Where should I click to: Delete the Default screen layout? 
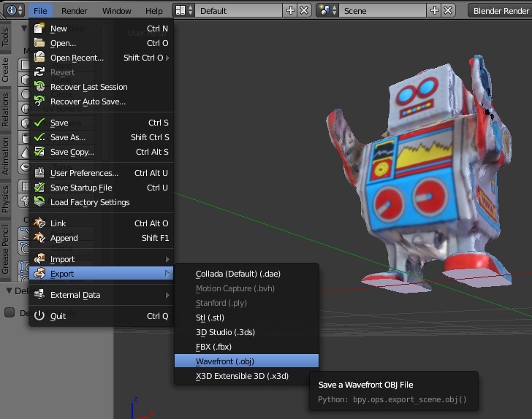[x=305, y=11]
